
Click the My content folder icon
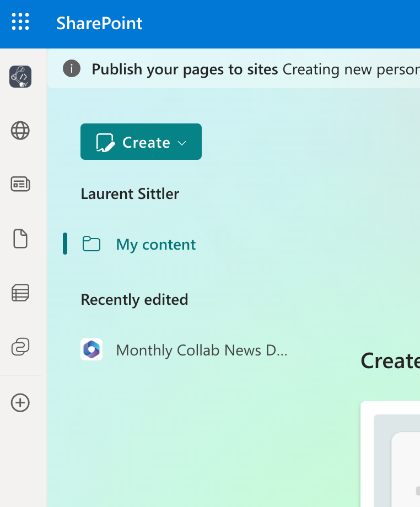point(91,244)
